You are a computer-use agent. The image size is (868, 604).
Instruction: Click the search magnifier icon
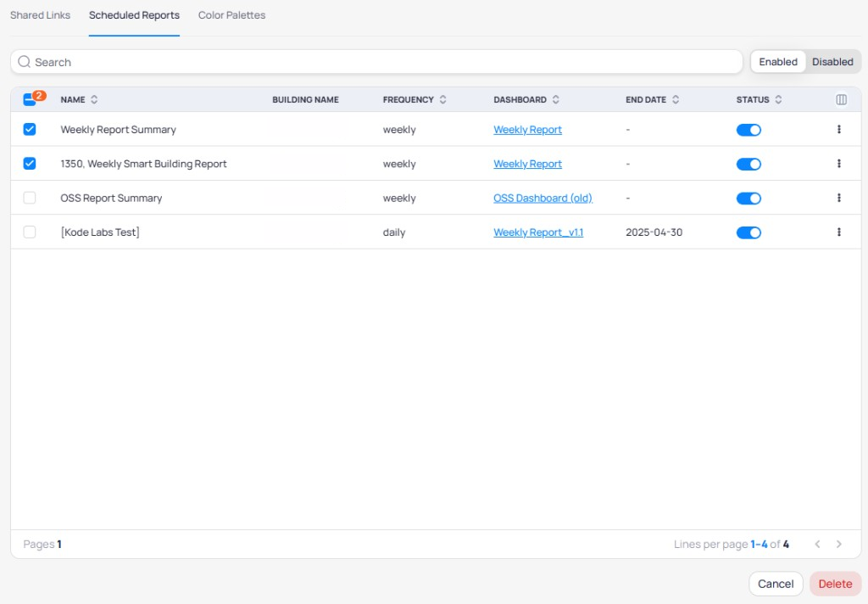(24, 62)
